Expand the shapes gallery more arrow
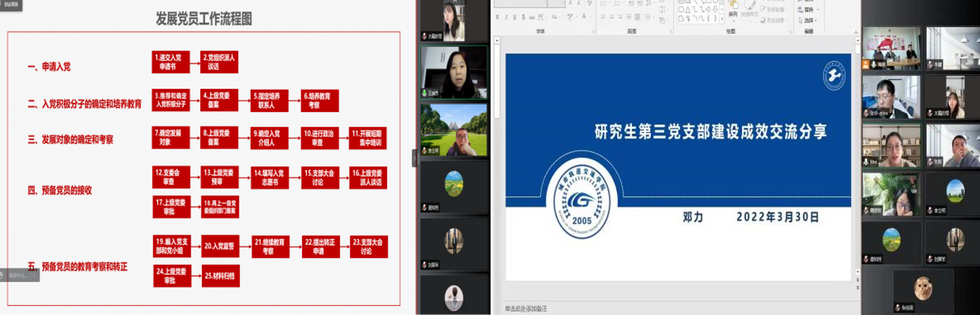Image resolution: width=980 pixels, height=315 pixels. pyautogui.click(x=721, y=19)
